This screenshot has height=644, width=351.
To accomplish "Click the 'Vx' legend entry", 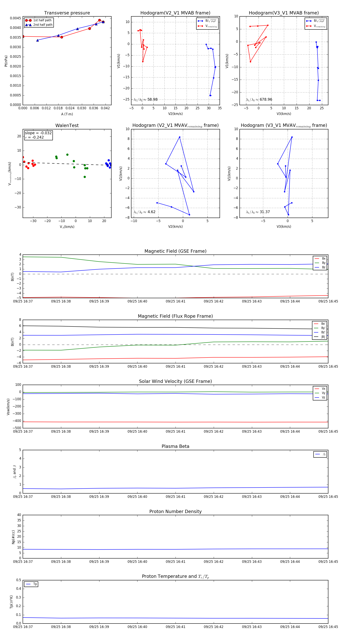I will pos(320,389).
